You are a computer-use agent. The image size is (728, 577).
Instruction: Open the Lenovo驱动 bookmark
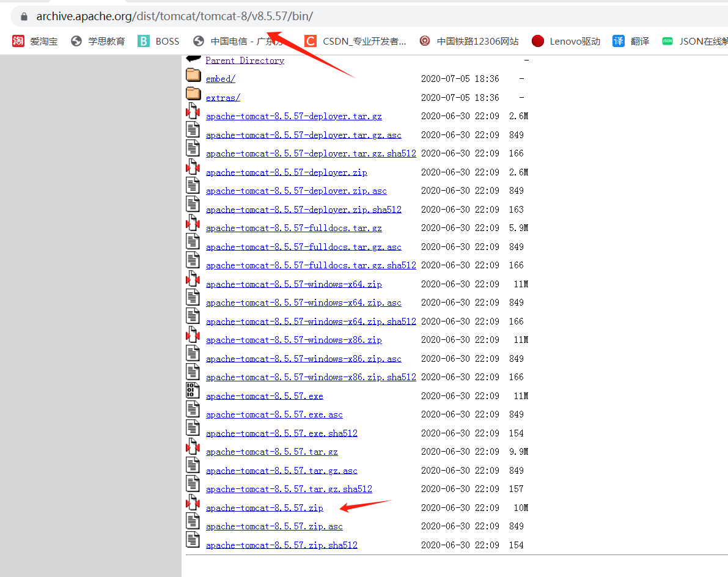[x=566, y=42]
